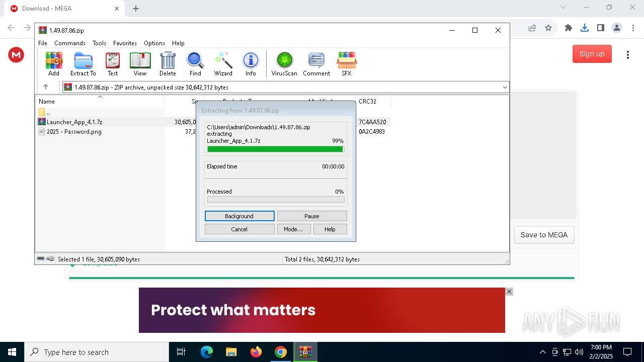Click the Background button in extraction dialog
Viewport: 644px width, 362px height.
239,216
